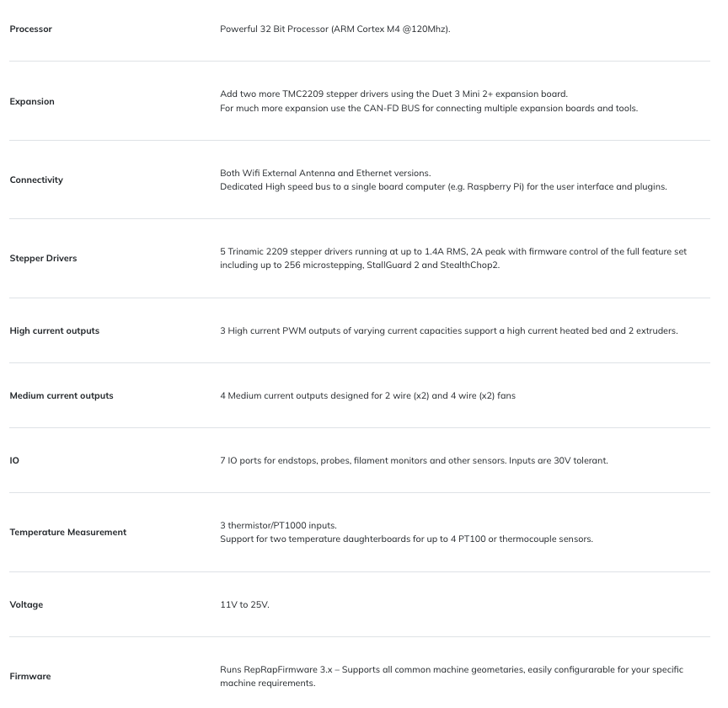This screenshot has height=708, width=728.
Task: Click the Firmware row label
Action: 30,677
